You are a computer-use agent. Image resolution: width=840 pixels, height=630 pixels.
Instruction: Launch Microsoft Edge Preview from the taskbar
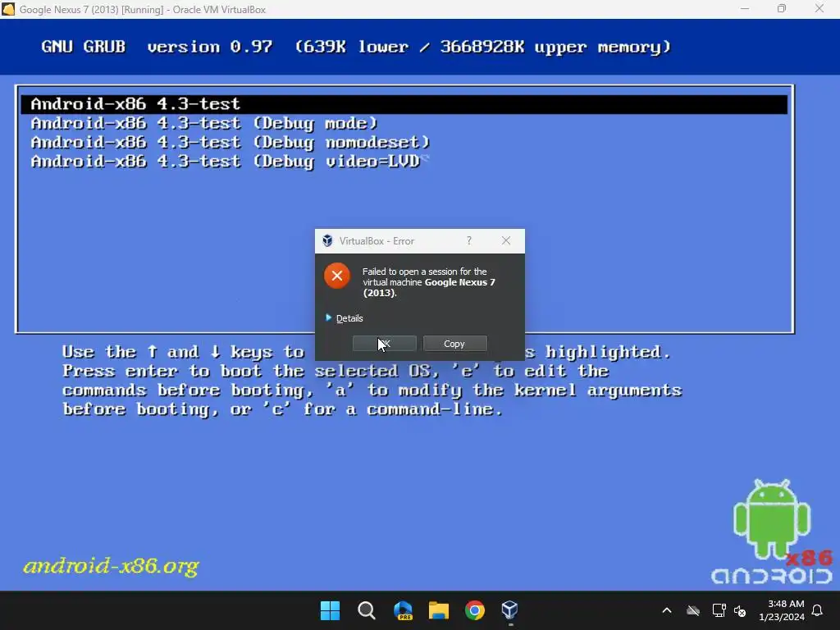click(x=402, y=610)
